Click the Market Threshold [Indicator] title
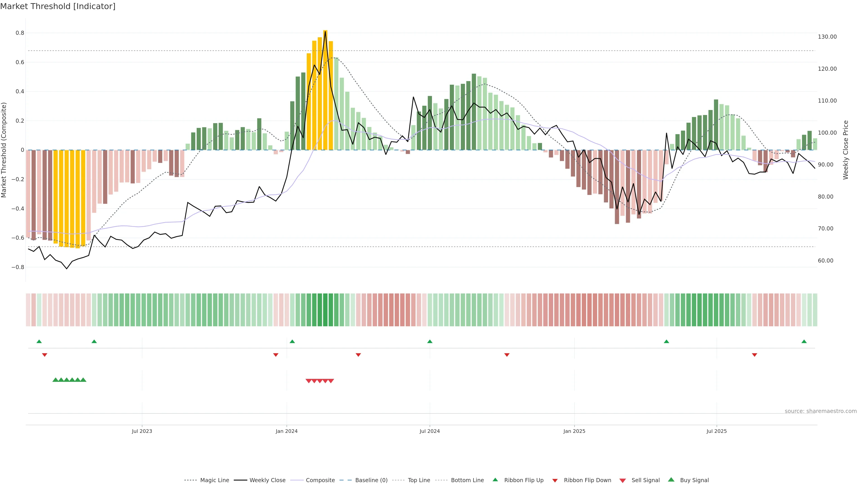Viewport: 868px width, 488px height. [58, 6]
